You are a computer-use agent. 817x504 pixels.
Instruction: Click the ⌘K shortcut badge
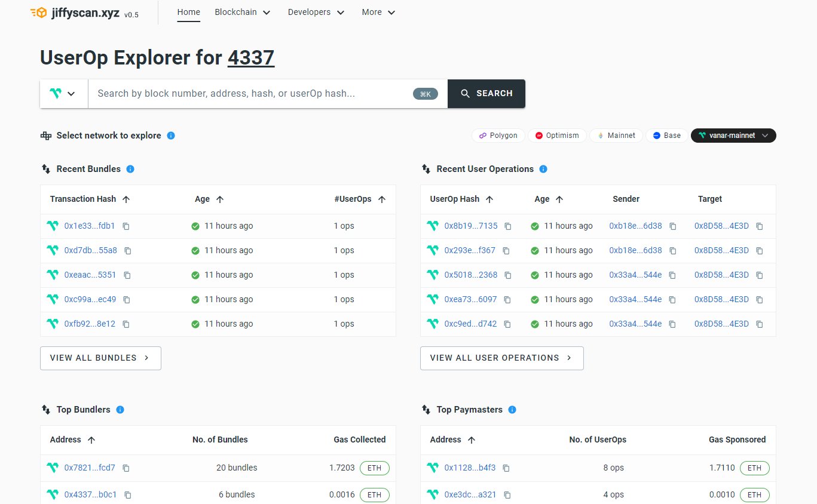[426, 94]
